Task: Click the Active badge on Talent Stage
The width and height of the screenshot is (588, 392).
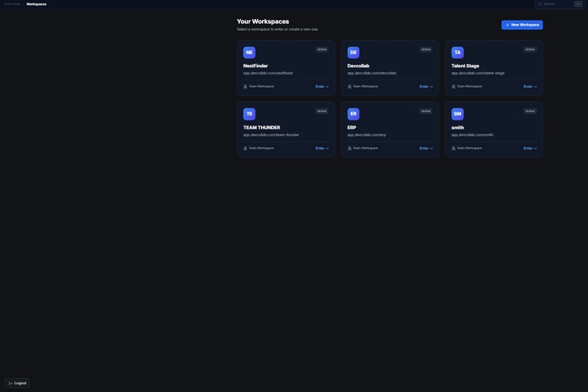Action: pyautogui.click(x=530, y=50)
